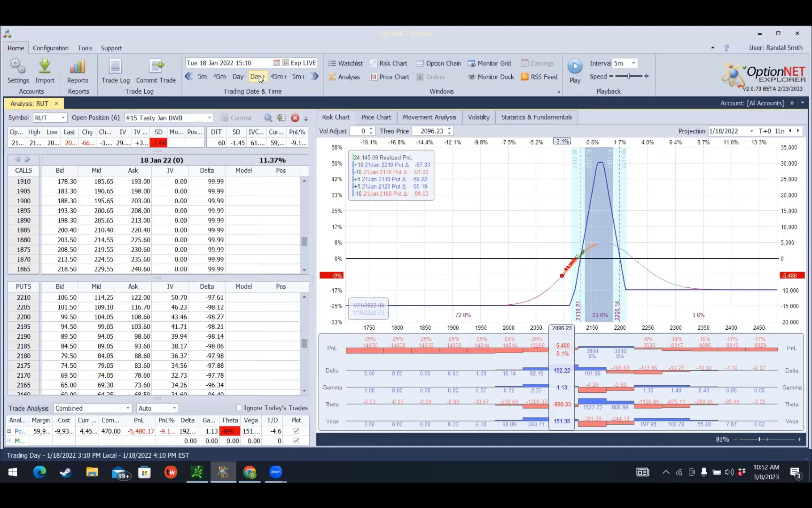Image resolution: width=812 pixels, height=508 pixels.
Task: Toggle the Ignore Today's Trades checkbox
Action: (239, 408)
